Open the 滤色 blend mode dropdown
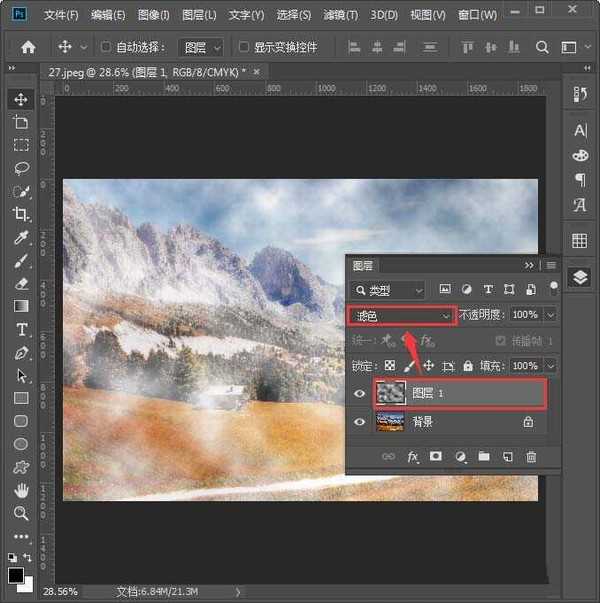This screenshot has height=603, width=600. (x=401, y=315)
